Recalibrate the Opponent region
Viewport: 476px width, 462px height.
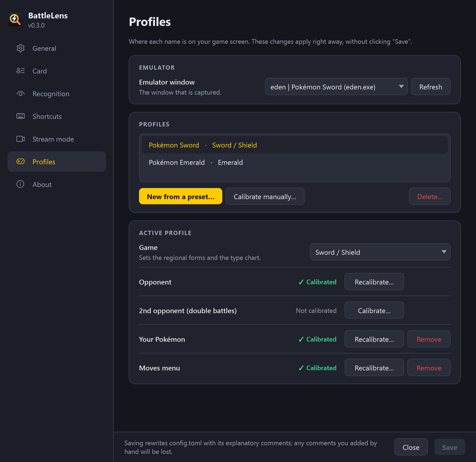[374, 282]
